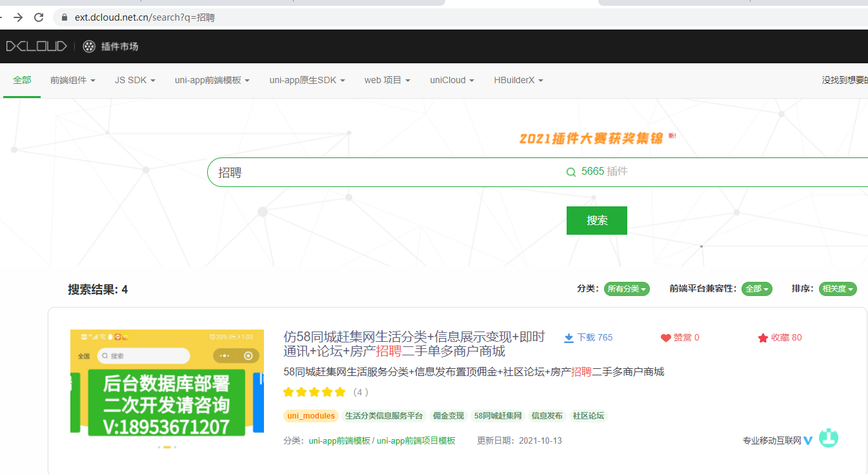Image resolution: width=868 pixels, height=474 pixels.
Task: Click the download icon beside 下载 765
Action: [569, 338]
